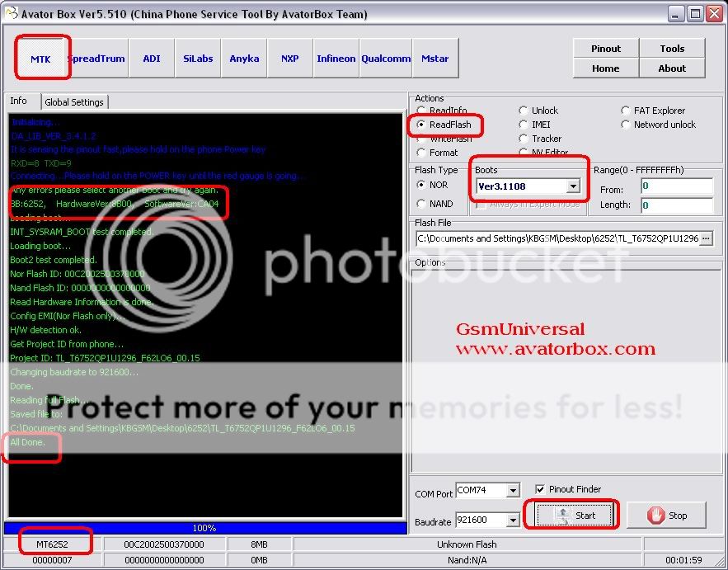
Task: Toggle the Pinout Finder checkbox
Action: point(540,489)
